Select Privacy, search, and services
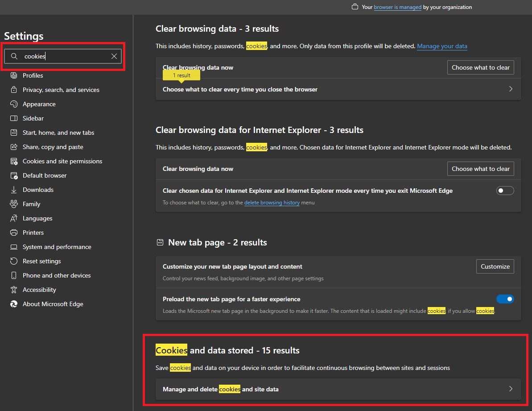 [x=60, y=90]
